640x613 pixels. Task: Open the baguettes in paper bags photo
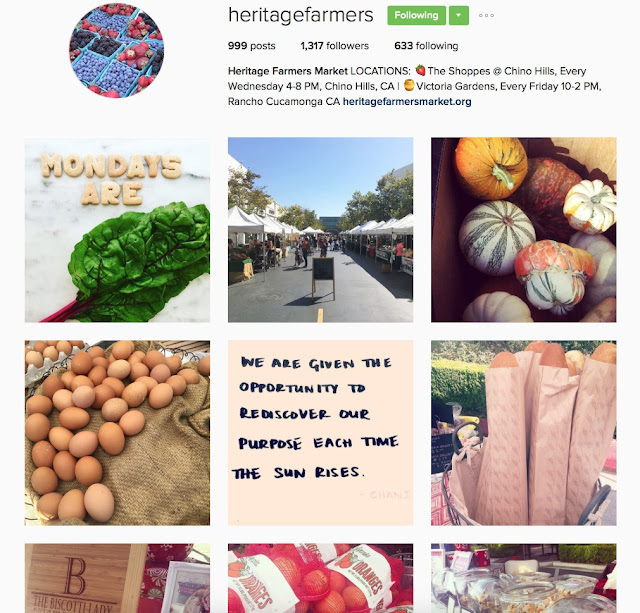(524, 433)
